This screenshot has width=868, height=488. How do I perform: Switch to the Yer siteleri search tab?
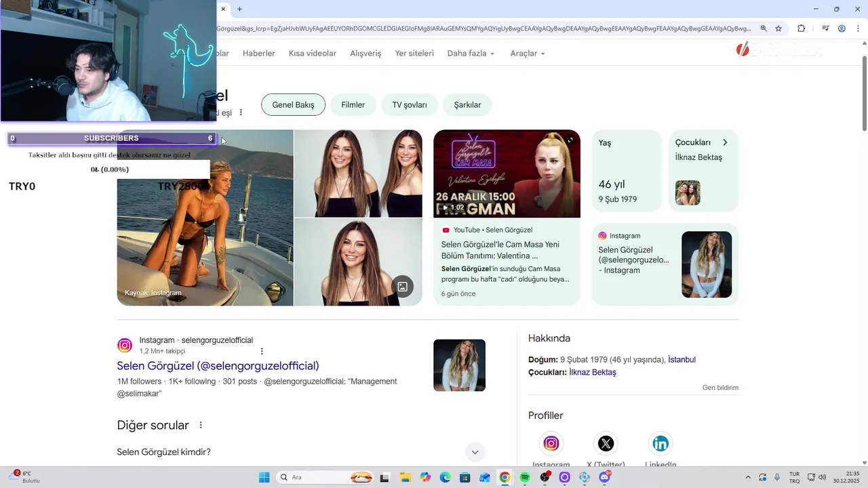[x=414, y=53]
